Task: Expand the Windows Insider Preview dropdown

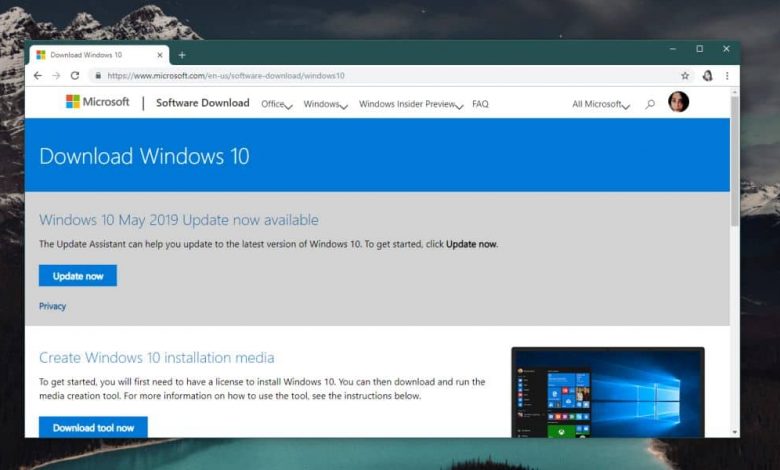Action: (411, 104)
